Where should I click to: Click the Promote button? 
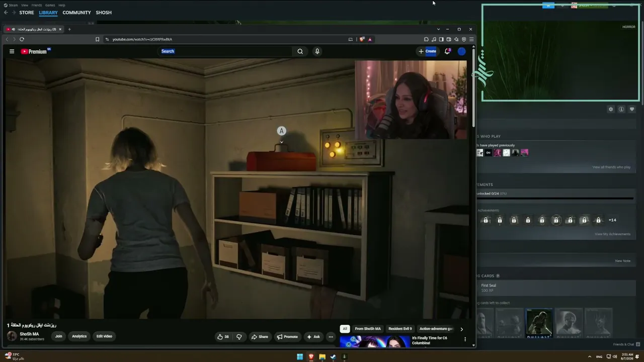pos(287,337)
